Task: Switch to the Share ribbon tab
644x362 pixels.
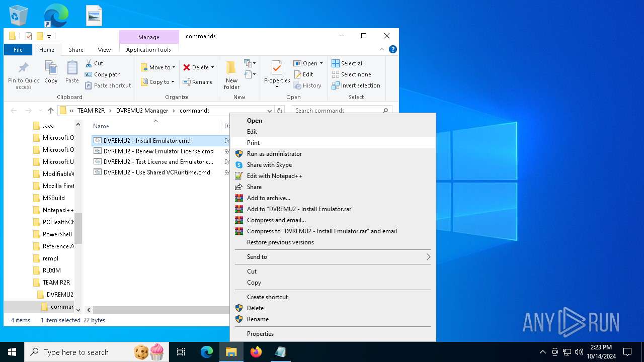Action: click(76, 50)
